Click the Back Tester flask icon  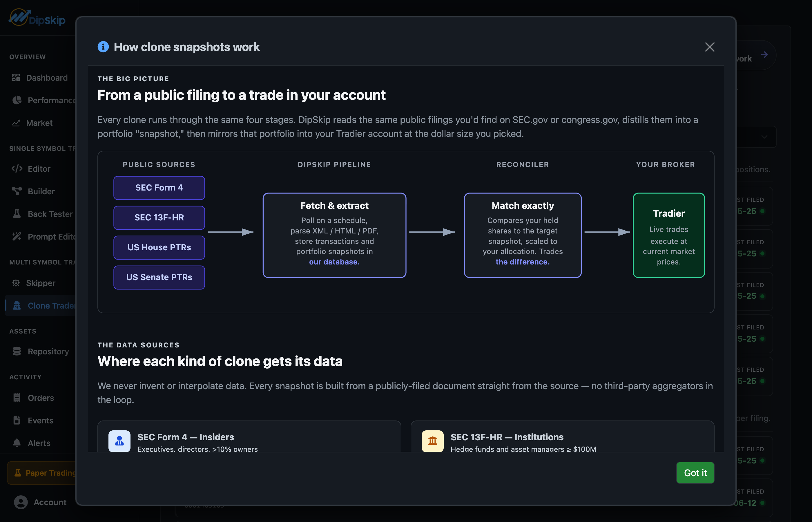17,213
